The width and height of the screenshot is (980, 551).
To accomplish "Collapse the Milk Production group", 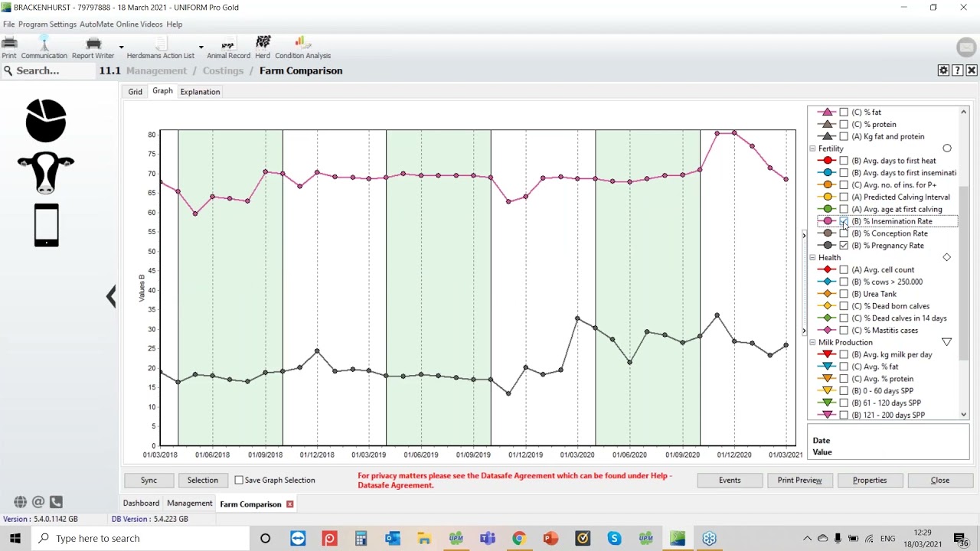I will (x=812, y=343).
